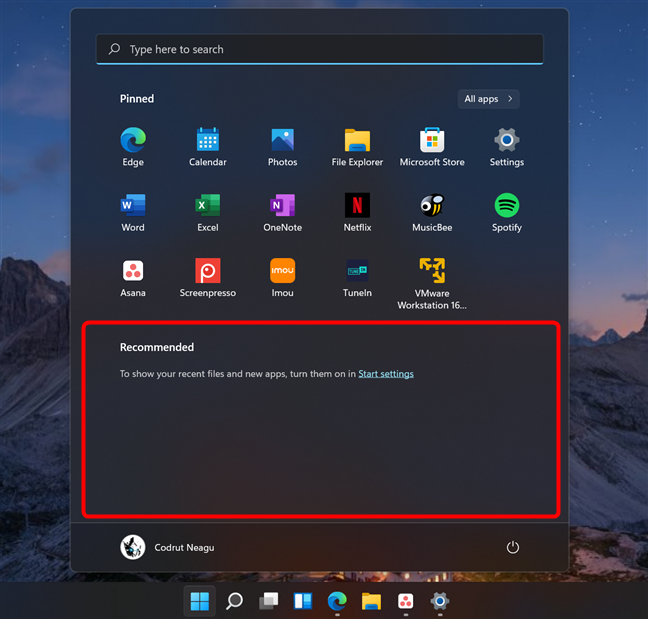648x619 pixels.
Task: Open File Explorer from pinned apps
Action: 357,147
